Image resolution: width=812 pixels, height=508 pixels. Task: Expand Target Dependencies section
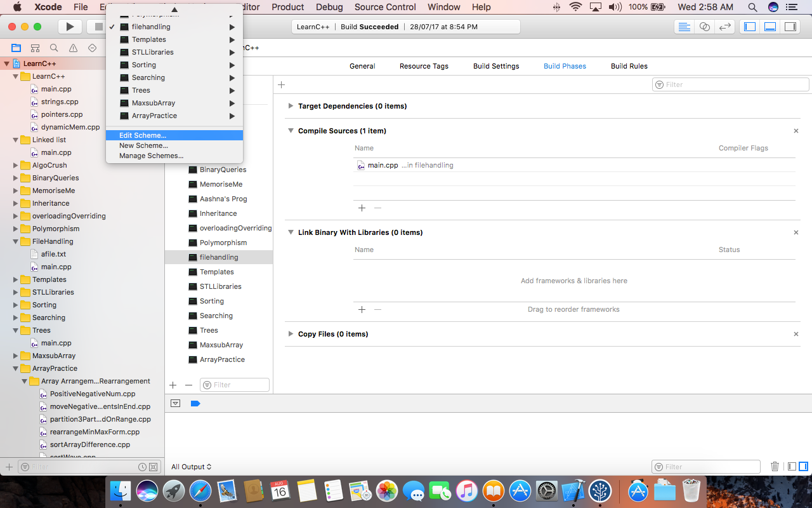291,106
